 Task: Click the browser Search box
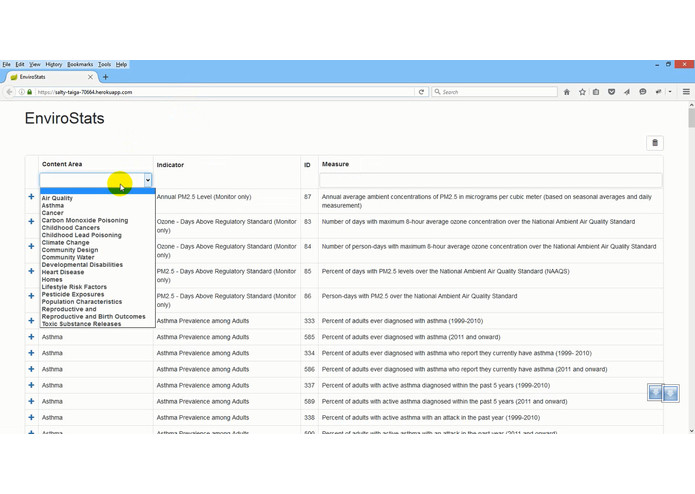tap(495, 92)
